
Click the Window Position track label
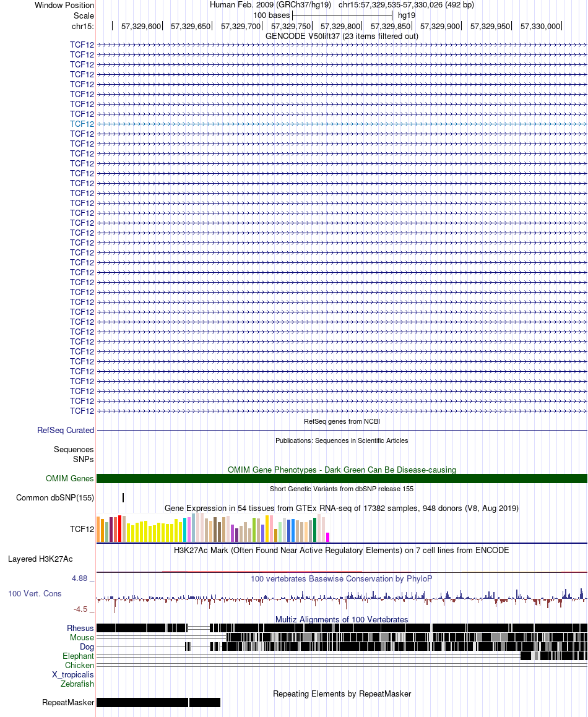64,6
